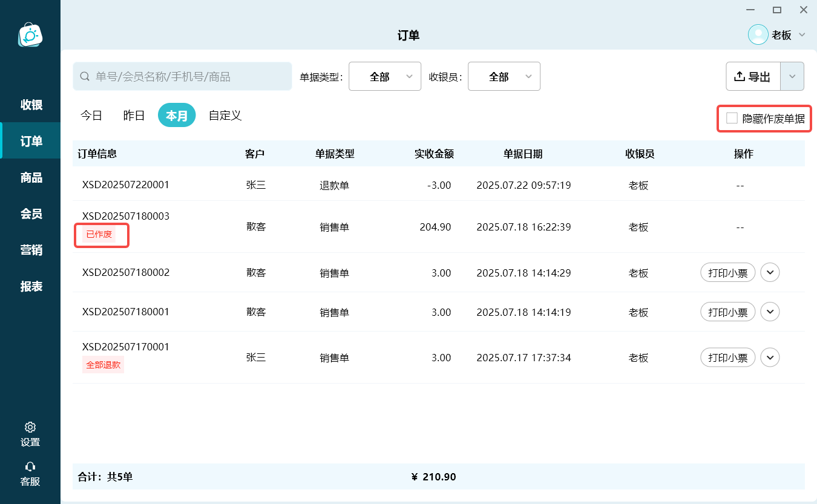Expand more actions for order XSD202507180001
This screenshot has height=504, width=817.
[x=770, y=312]
